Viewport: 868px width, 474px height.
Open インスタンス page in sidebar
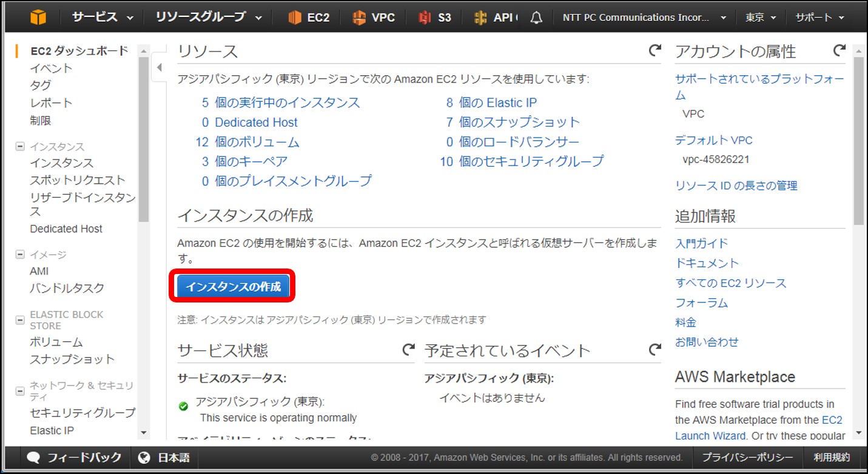(61, 163)
